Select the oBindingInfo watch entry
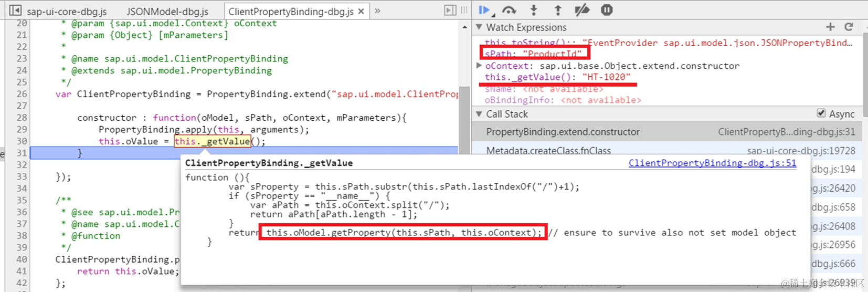This screenshot has height=292, width=868. 563,100
